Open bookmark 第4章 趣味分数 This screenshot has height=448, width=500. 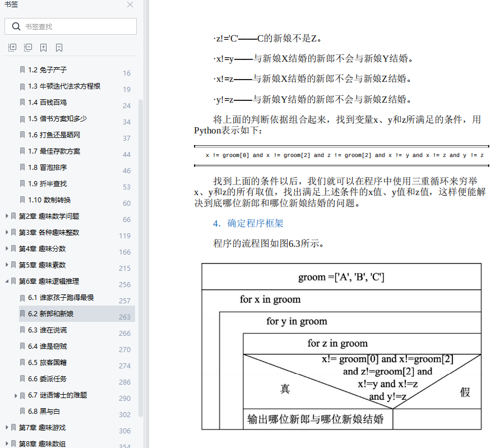click(x=42, y=249)
